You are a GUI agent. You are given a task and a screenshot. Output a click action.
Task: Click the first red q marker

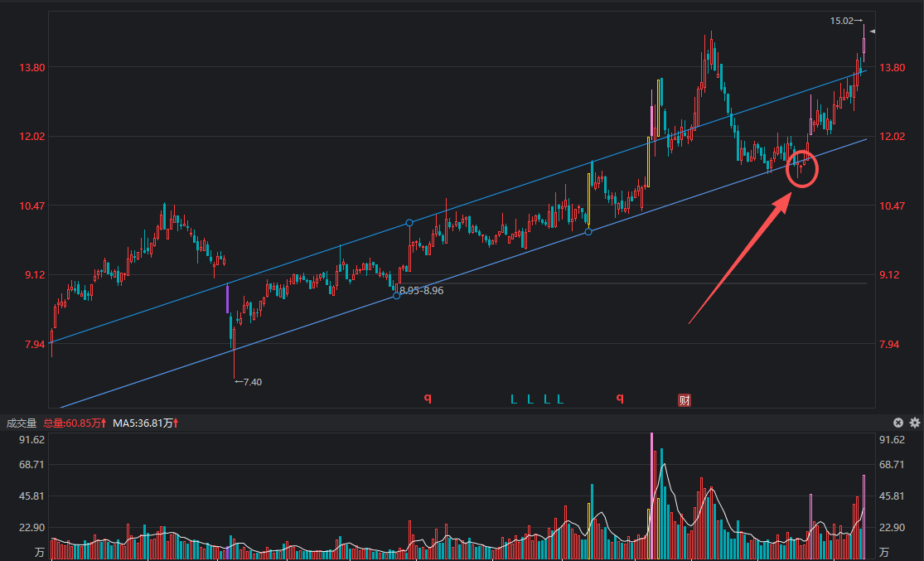[x=428, y=398]
